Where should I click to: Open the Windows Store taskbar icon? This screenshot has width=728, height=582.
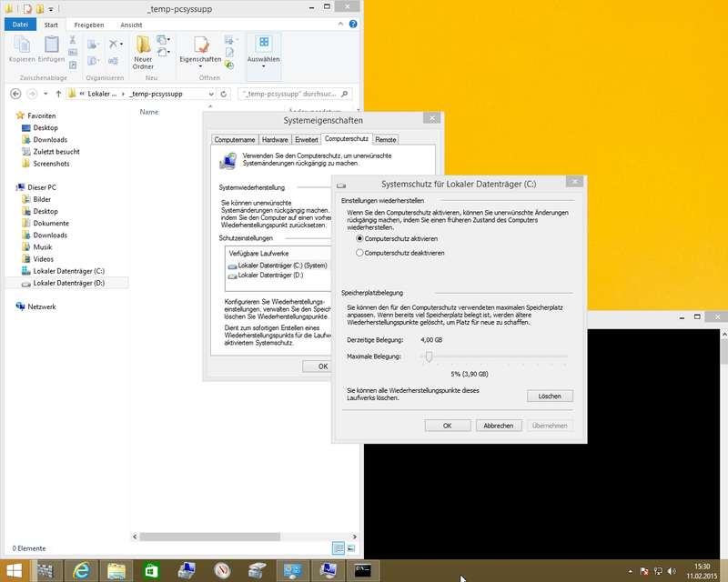pyautogui.click(x=151, y=570)
